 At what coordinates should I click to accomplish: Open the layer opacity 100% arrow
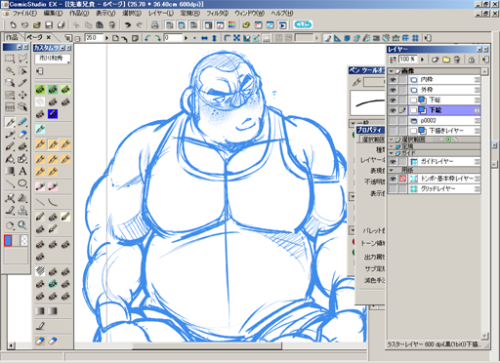coord(422,60)
